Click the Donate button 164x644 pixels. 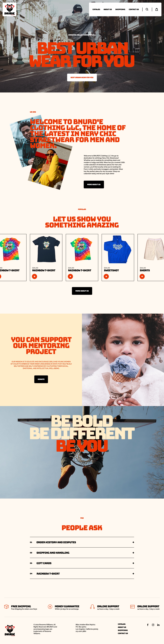[41, 379]
